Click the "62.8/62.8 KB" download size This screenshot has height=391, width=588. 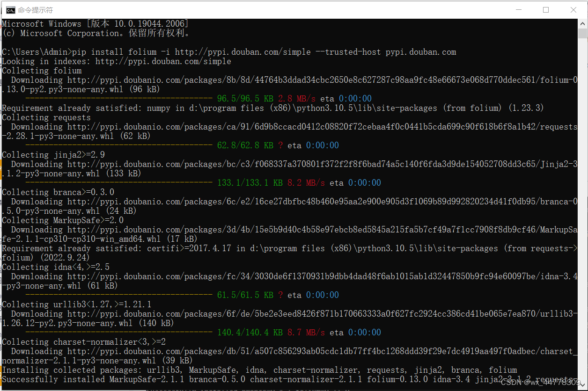(x=245, y=145)
